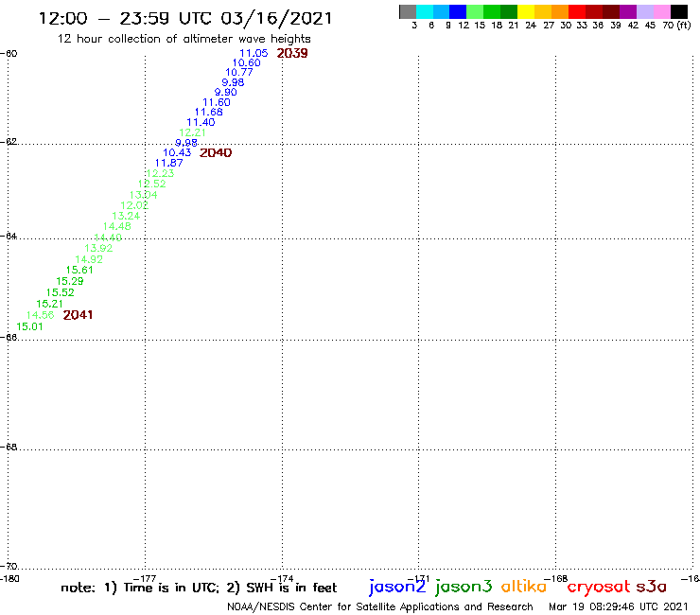Click the 14.40 wave height value
Viewport: 700px width, 615px height.
(x=108, y=237)
